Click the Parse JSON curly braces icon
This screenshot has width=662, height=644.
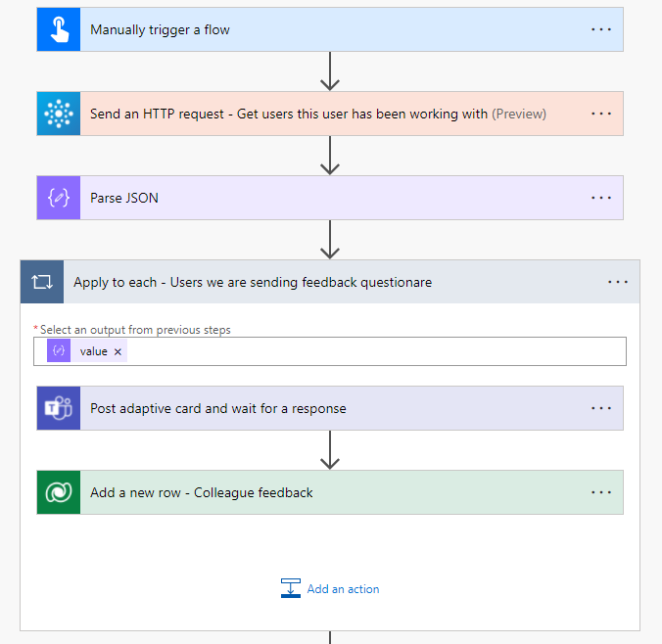click(58, 198)
